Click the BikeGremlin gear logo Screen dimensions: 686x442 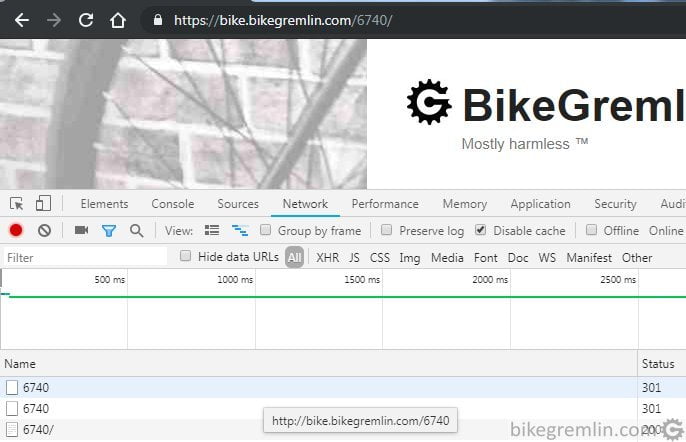pyautogui.click(x=429, y=102)
